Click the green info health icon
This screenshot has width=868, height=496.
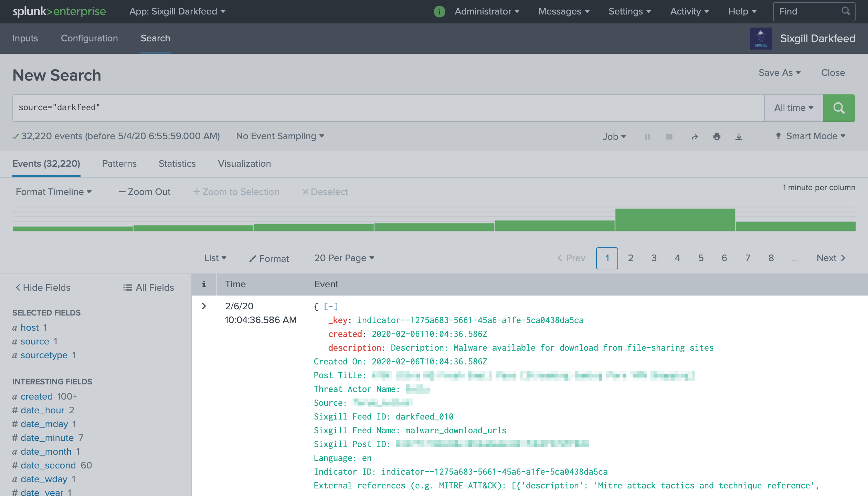[x=439, y=11]
